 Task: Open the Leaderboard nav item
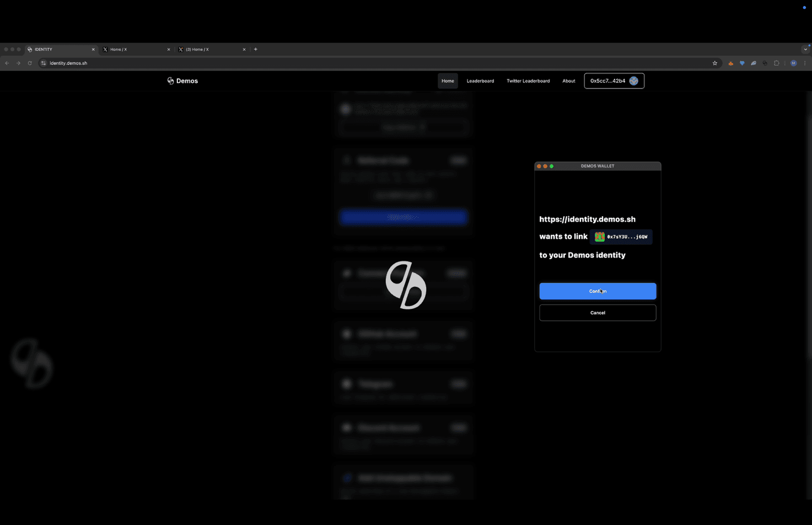pos(480,81)
